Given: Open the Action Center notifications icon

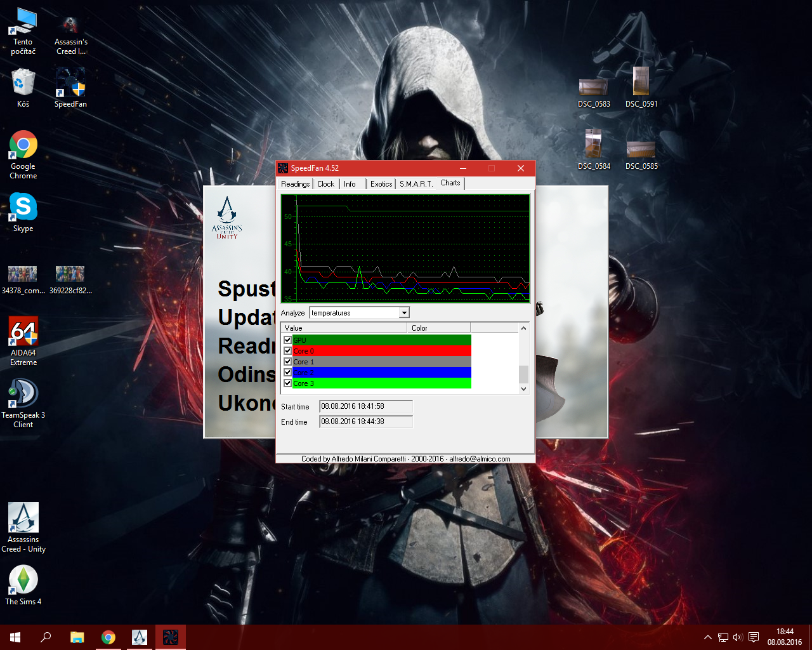Looking at the screenshot, I should (x=754, y=637).
